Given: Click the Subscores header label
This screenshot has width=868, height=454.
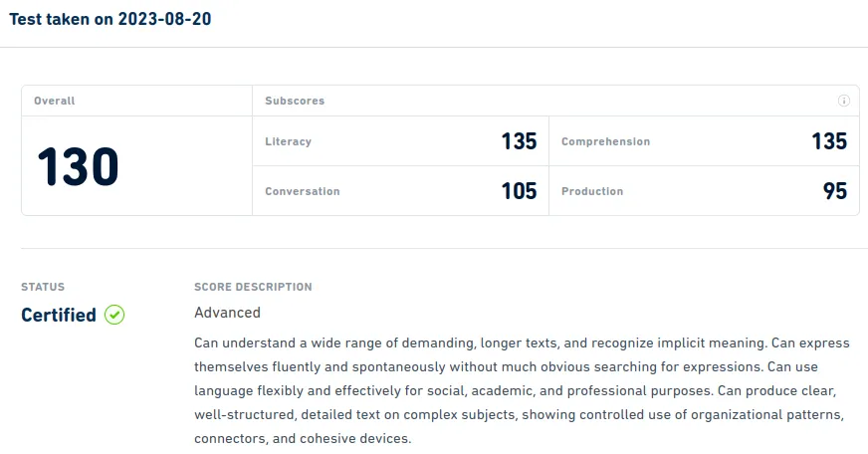Looking at the screenshot, I should [x=295, y=101].
